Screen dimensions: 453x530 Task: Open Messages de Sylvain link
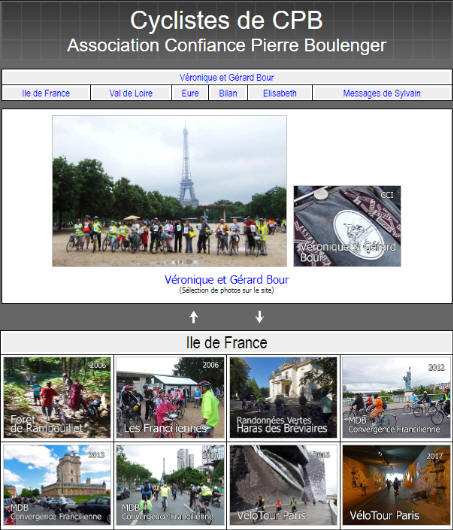click(x=382, y=93)
